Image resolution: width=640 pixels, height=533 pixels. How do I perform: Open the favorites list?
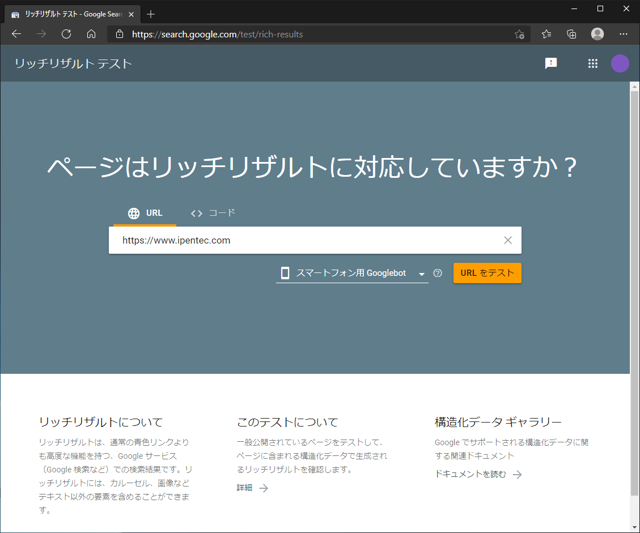(x=546, y=34)
